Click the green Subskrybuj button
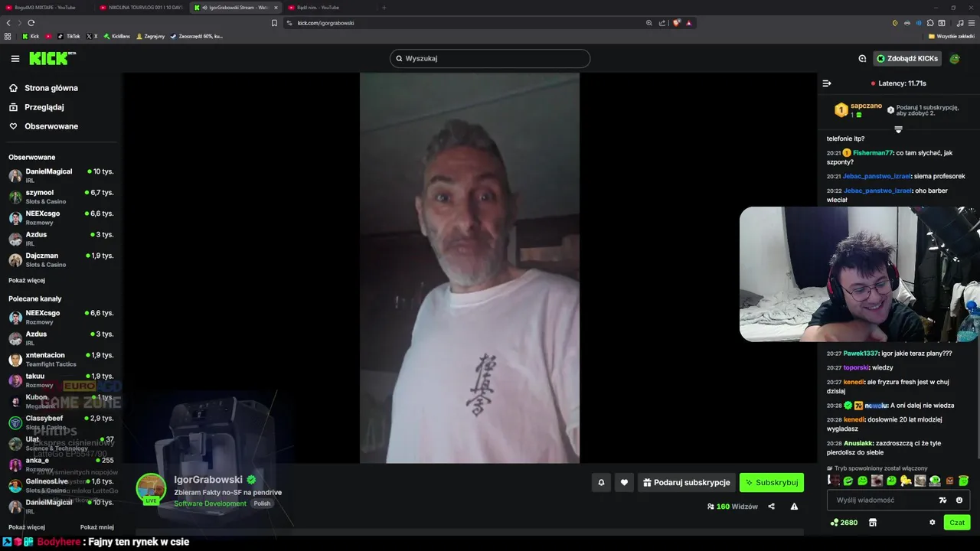980x551 pixels. point(772,482)
